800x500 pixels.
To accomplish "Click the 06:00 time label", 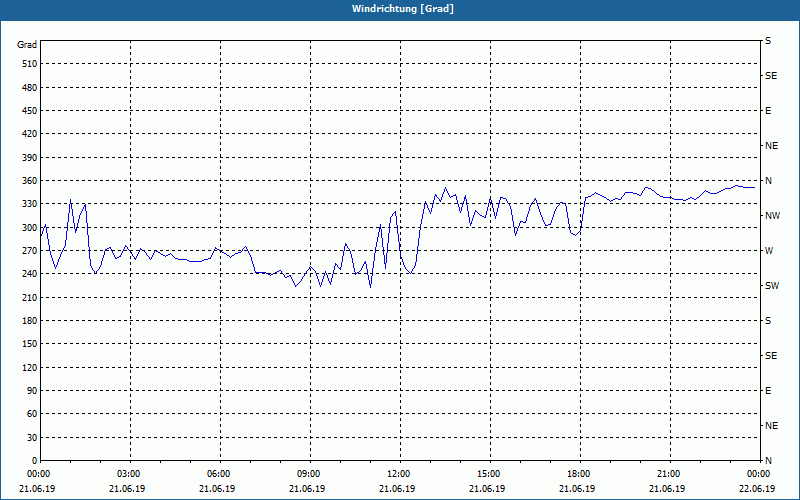I will pos(218,474).
